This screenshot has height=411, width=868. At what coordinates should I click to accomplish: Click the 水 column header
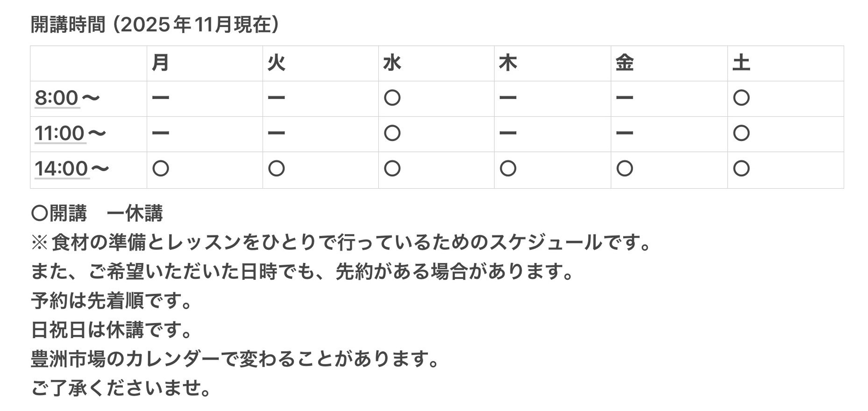(x=392, y=63)
